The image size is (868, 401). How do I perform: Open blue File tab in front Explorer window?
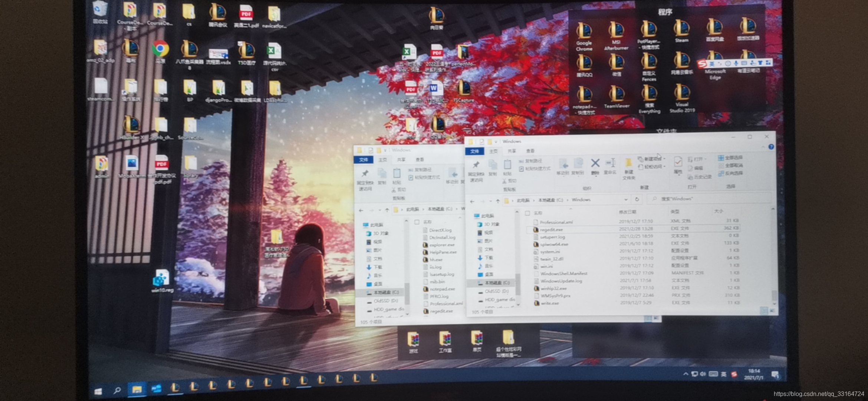pos(474,151)
